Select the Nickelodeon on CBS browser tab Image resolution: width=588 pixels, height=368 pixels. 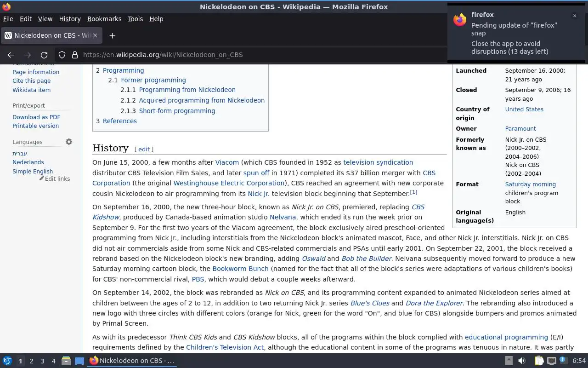[x=51, y=35]
